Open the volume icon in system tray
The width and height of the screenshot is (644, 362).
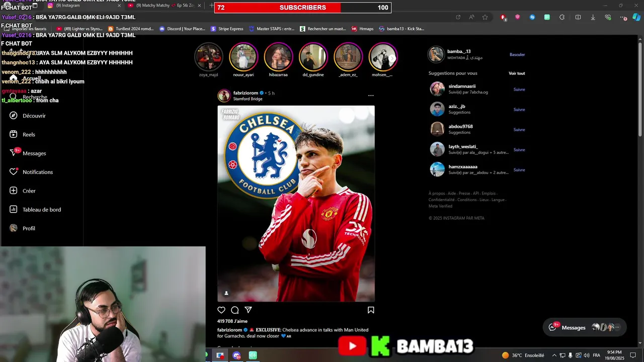(x=587, y=355)
